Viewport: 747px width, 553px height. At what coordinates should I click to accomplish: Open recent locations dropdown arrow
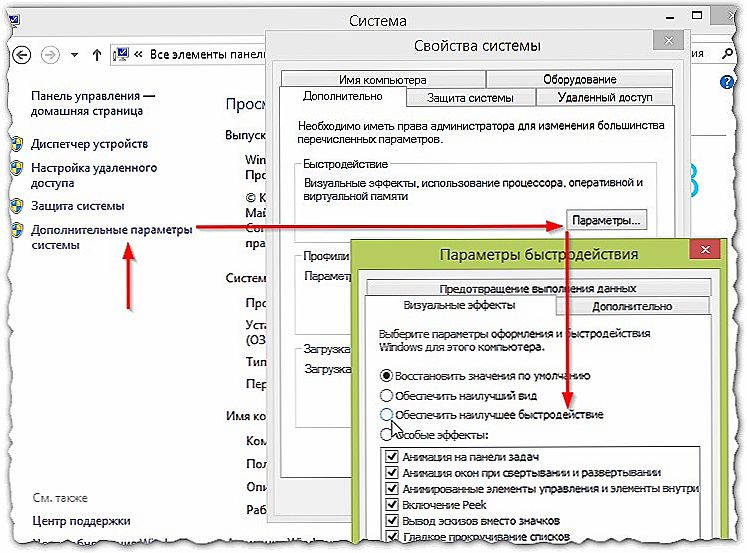pyautogui.click(x=74, y=55)
